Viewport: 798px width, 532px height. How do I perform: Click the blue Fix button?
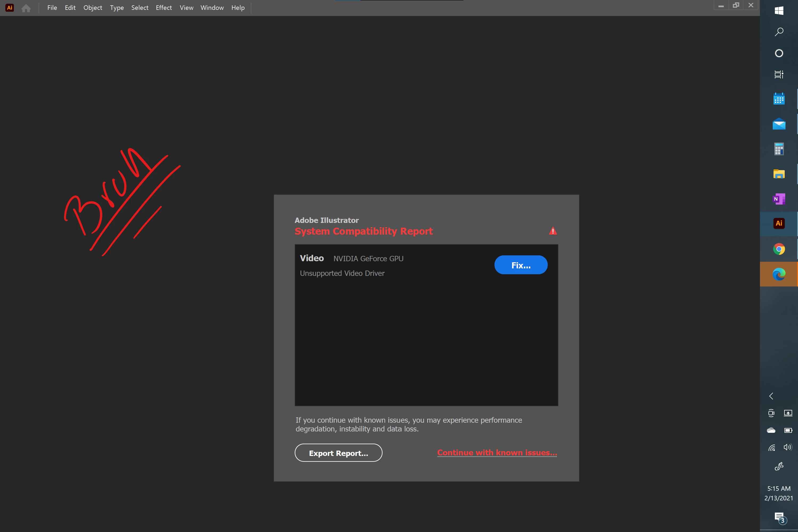click(x=521, y=265)
